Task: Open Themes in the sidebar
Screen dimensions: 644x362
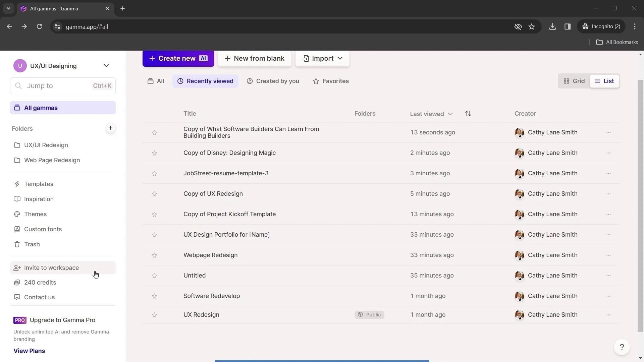Action: pos(35,214)
